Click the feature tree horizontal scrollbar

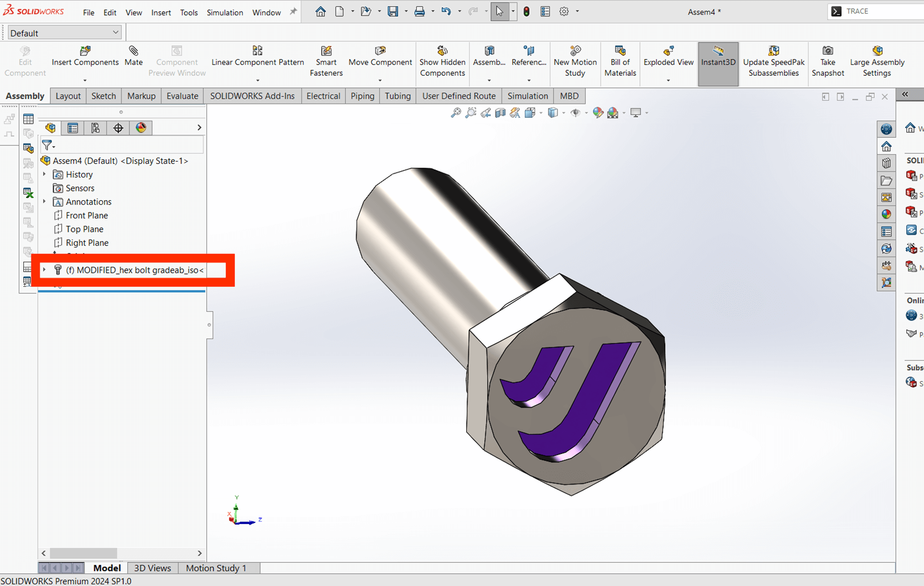[83, 553]
